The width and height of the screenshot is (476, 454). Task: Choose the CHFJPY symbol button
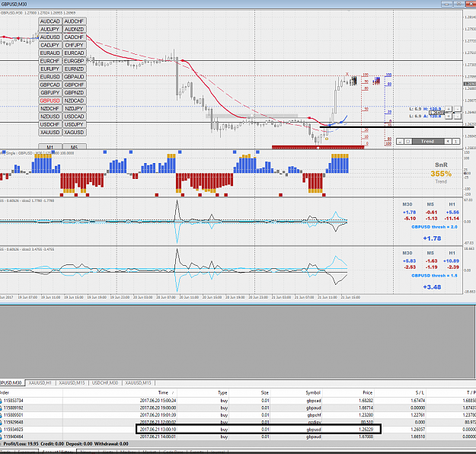click(74, 45)
